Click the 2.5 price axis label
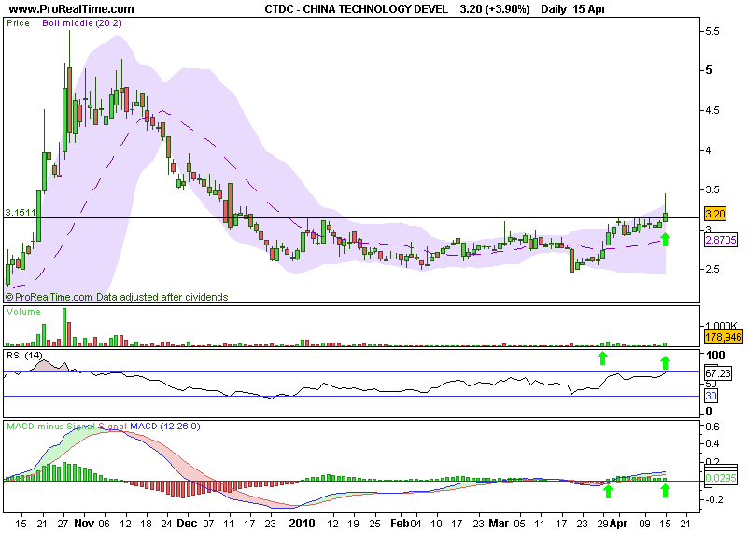The image size is (747, 560). pyautogui.click(x=712, y=269)
